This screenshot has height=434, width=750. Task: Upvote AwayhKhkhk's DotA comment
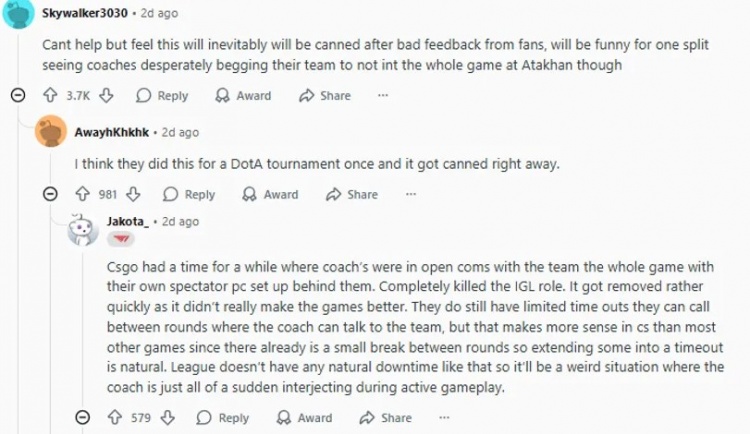(x=83, y=195)
